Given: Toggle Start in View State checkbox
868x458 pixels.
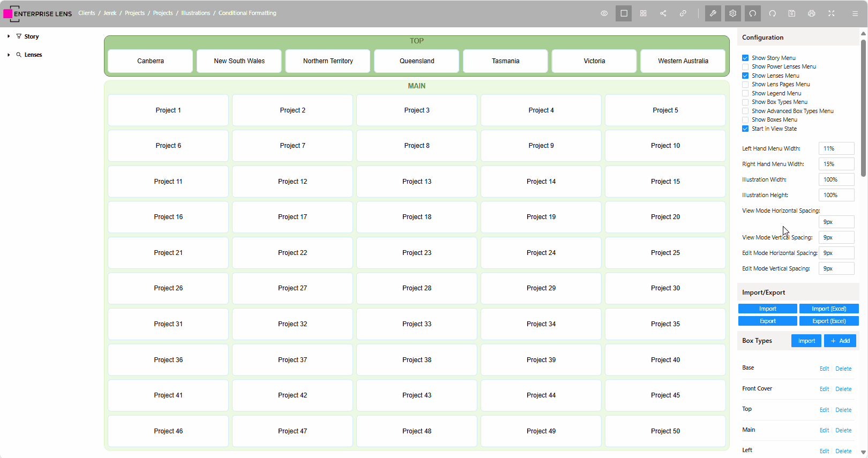Looking at the screenshot, I should coord(745,129).
